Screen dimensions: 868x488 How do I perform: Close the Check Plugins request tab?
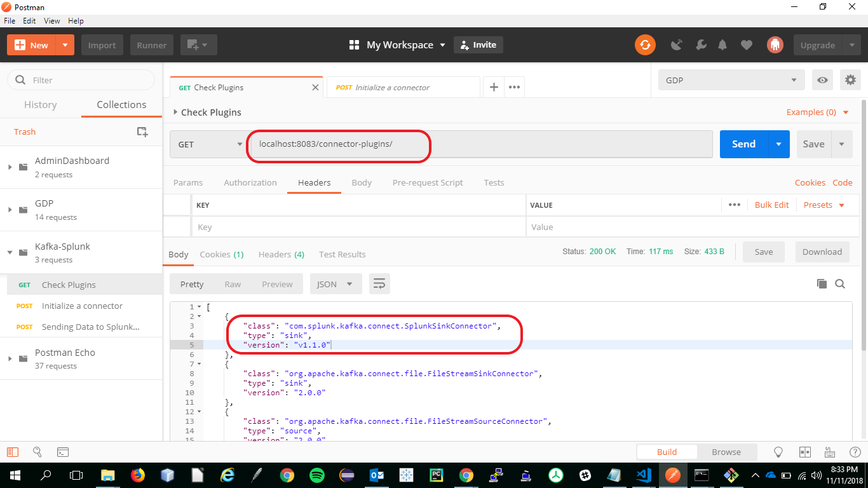[x=315, y=88]
